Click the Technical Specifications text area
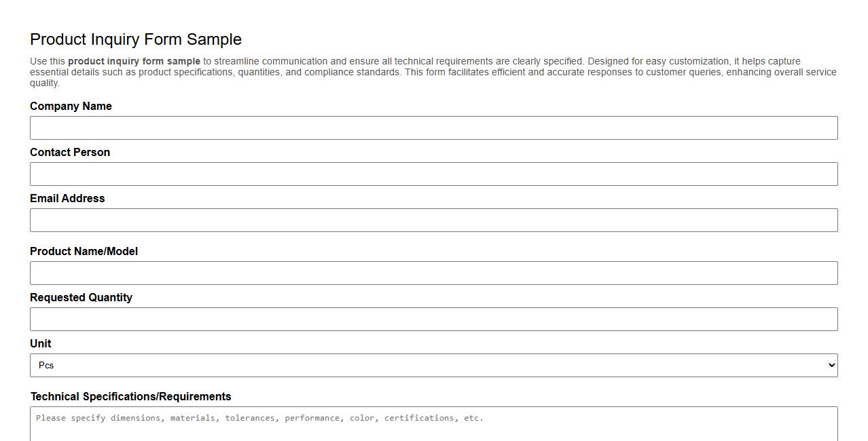868x441 pixels. coord(433,424)
